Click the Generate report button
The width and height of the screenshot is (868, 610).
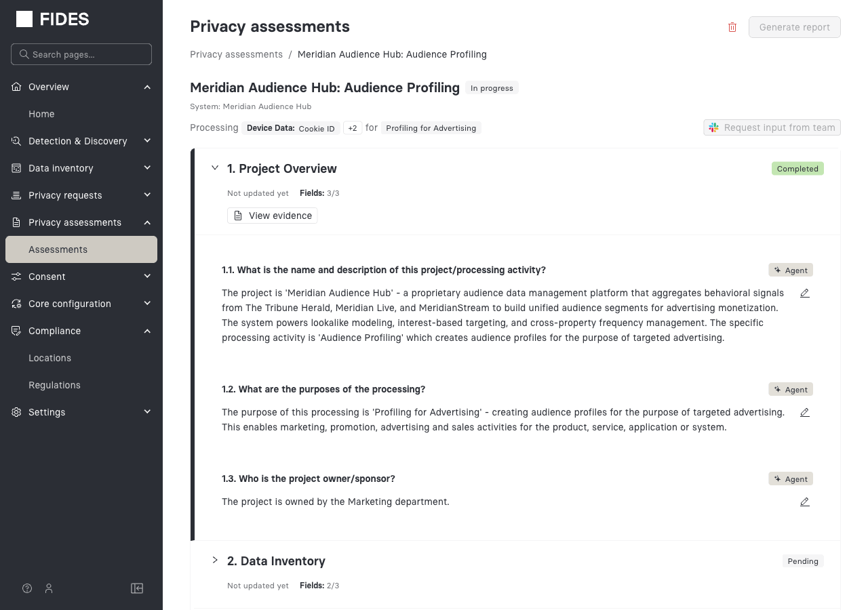pos(794,27)
